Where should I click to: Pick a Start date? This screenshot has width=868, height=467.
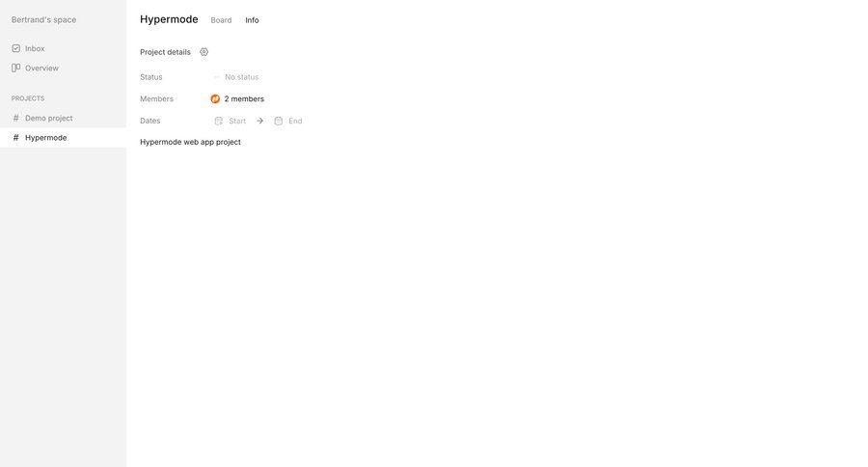coord(231,121)
